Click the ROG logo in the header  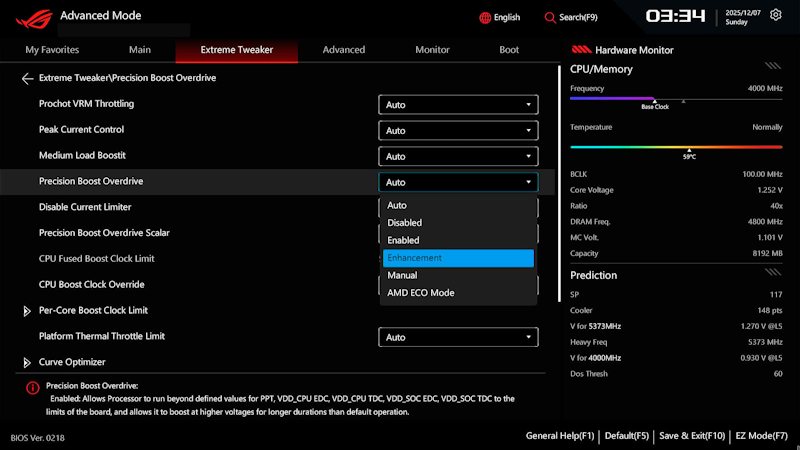click(x=34, y=19)
